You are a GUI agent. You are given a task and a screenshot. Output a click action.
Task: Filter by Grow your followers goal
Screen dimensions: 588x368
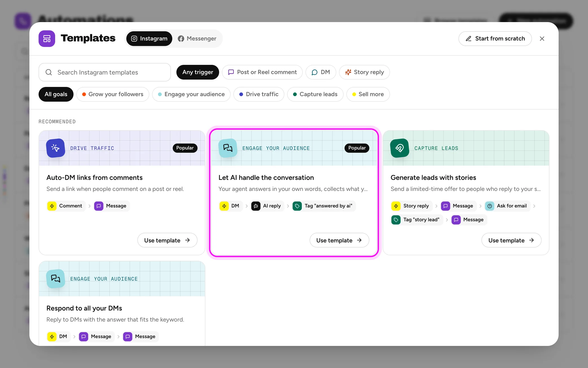(x=113, y=94)
